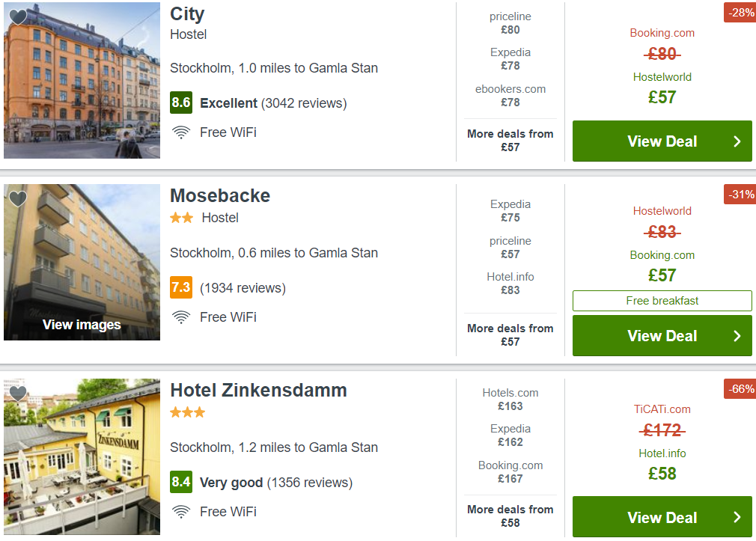
Task: Click the WiFi icon for Mosebacke
Action: 181,317
